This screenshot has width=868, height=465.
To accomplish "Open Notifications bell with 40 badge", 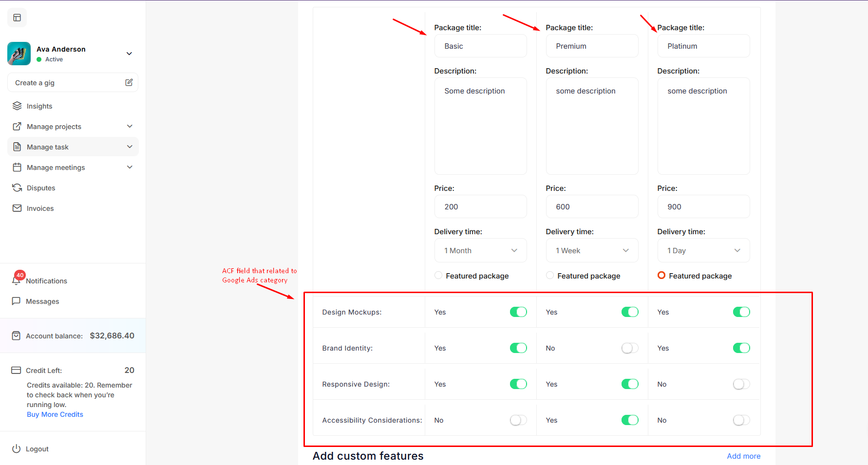I will click(17, 280).
